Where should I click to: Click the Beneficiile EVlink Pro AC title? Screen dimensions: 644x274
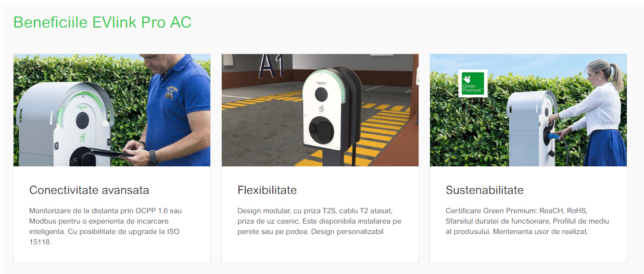(103, 22)
